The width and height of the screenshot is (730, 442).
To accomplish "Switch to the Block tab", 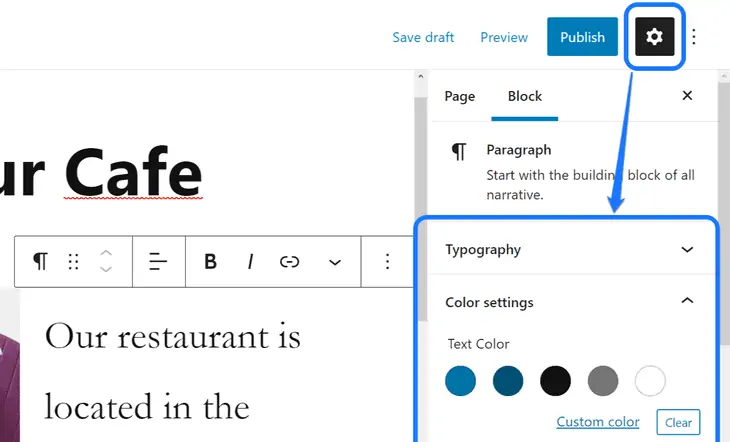I will click(525, 96).
